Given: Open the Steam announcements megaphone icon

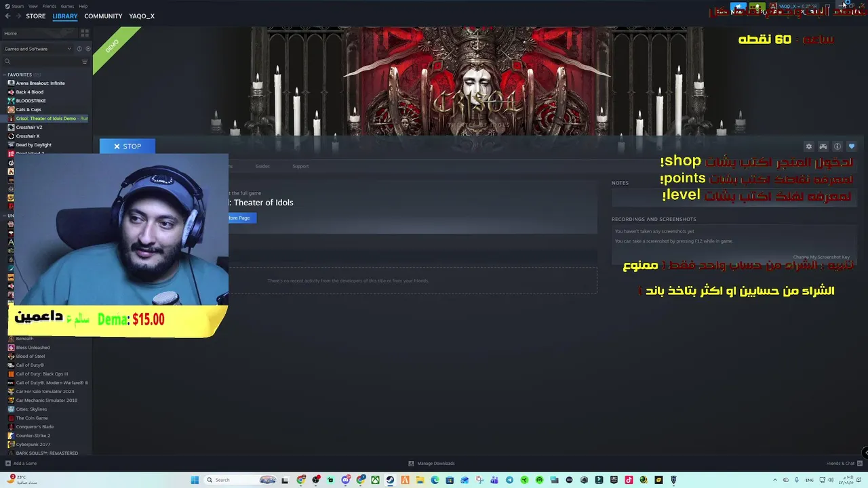Looking at the screenshot, I should (x=739, y=7).
